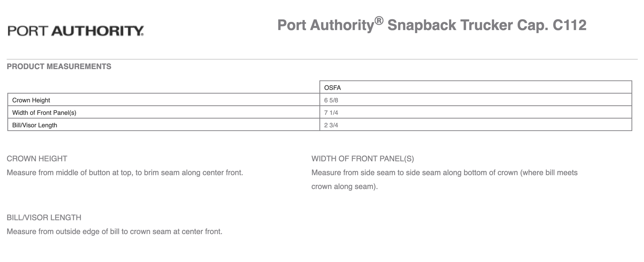Screen dimensions: 644x262
Task: Select the Width of Front Panel(s) row label
Action: (44, 113)
